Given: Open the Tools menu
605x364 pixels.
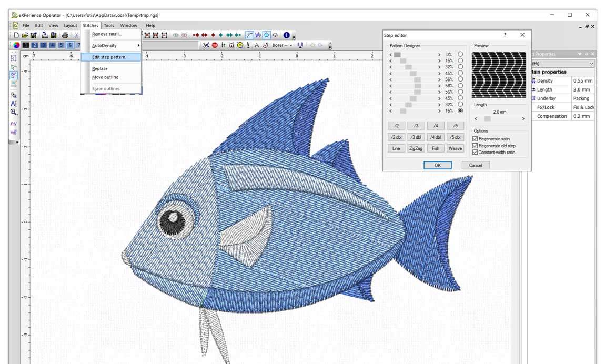Looking at the screenshot, I should (x=108, y=25).
